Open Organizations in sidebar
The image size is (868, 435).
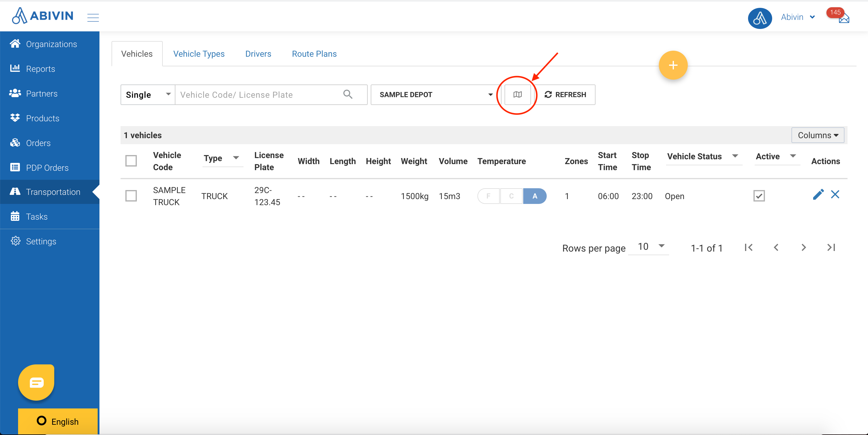pyautogui.click(x=49, y=44)
